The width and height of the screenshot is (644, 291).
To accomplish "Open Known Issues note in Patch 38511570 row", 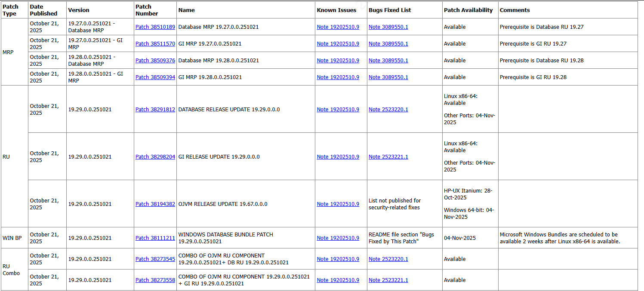I will (338, 44).
